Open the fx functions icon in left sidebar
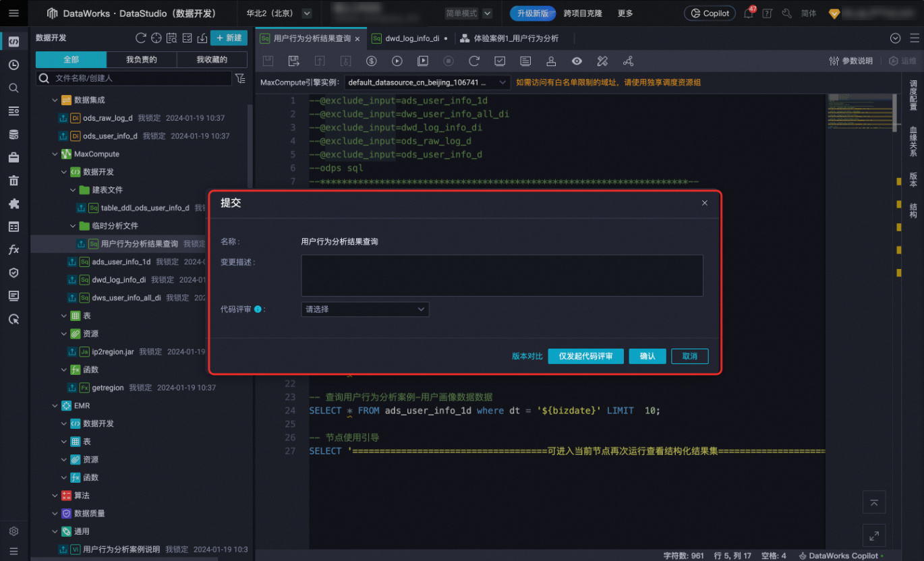 [13, 249]
